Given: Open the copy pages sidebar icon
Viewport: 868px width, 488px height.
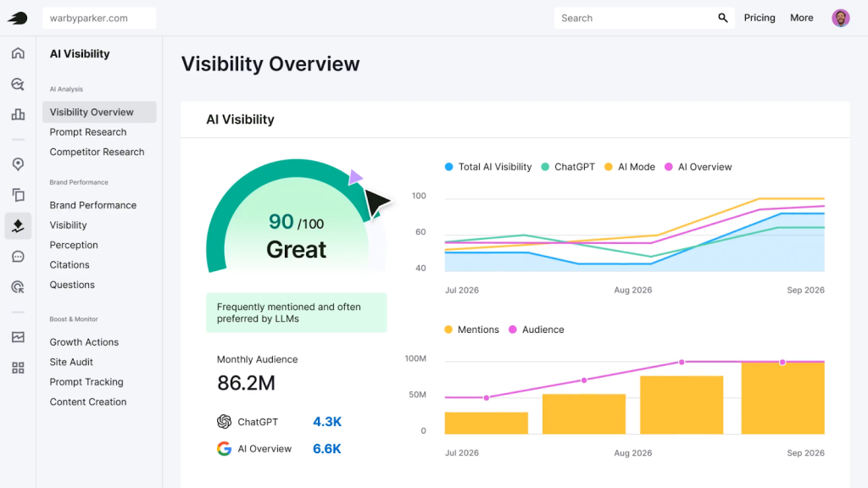Looking at the screenshot, I should (x=18, y=195).
